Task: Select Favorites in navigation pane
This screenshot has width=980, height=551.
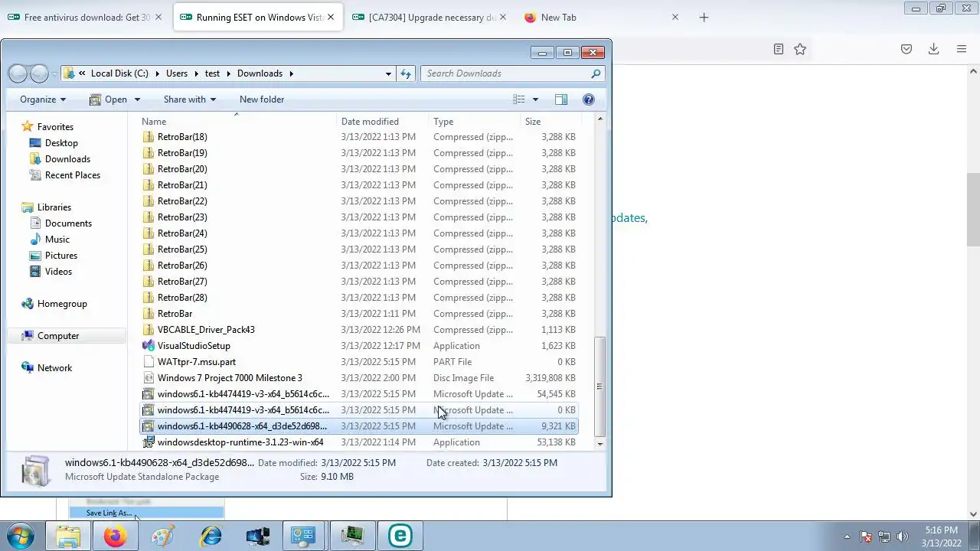Action: pos(55,127)
